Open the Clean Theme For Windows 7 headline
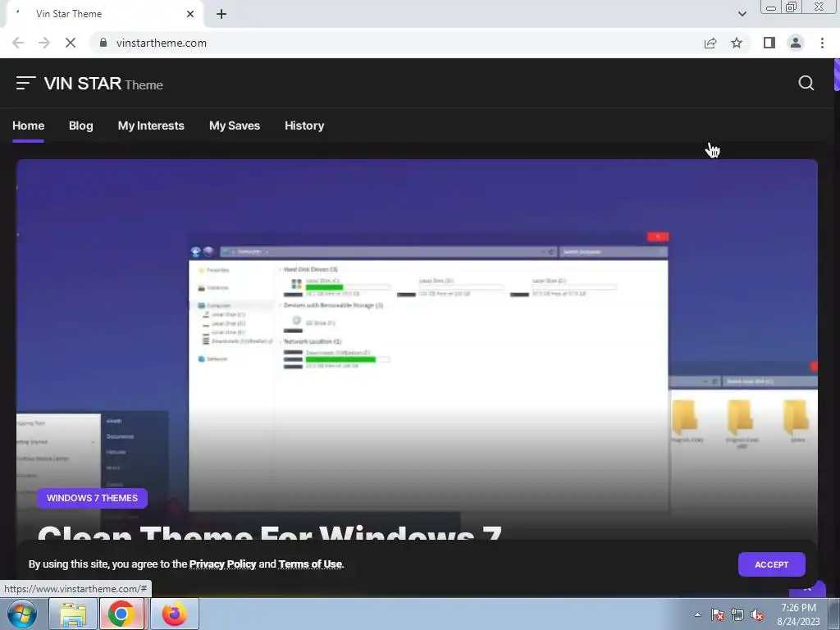840x630 pixels. [x=269, y=533]
